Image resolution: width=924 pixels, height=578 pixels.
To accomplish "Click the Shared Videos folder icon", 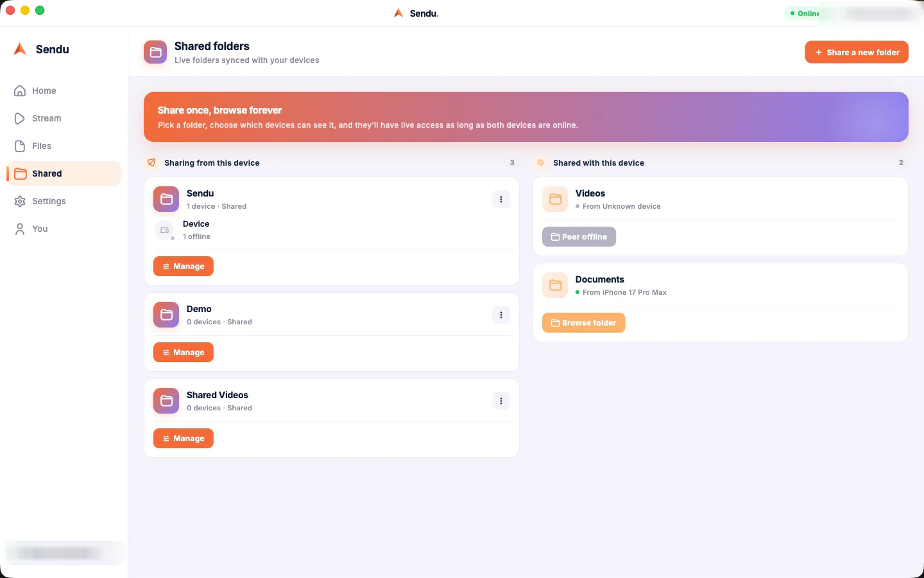I will (166, 401).
